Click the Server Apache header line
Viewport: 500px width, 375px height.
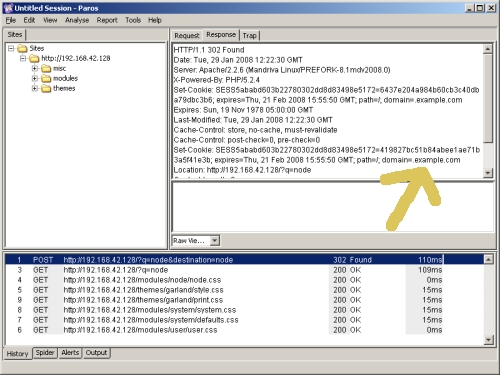[x=282, y=70]
